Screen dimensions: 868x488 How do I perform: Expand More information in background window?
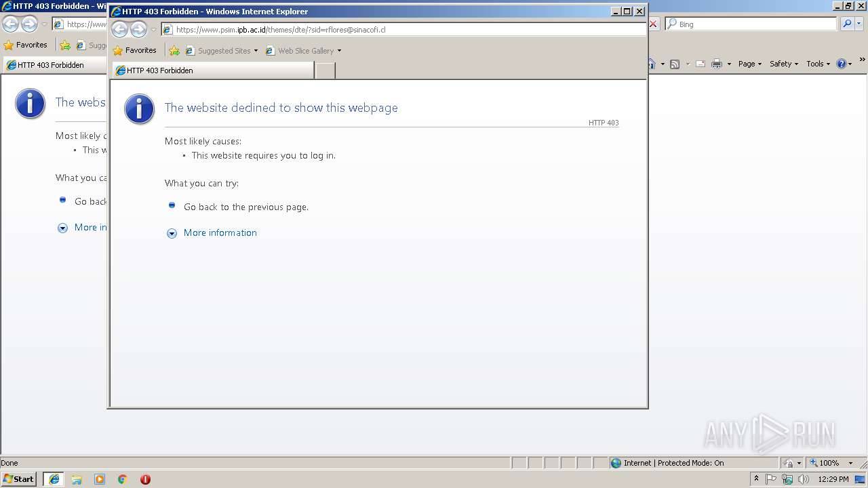62,228
